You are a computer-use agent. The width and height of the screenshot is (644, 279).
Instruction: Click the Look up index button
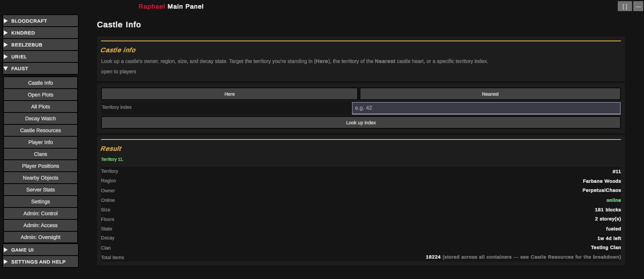point(361,122)
